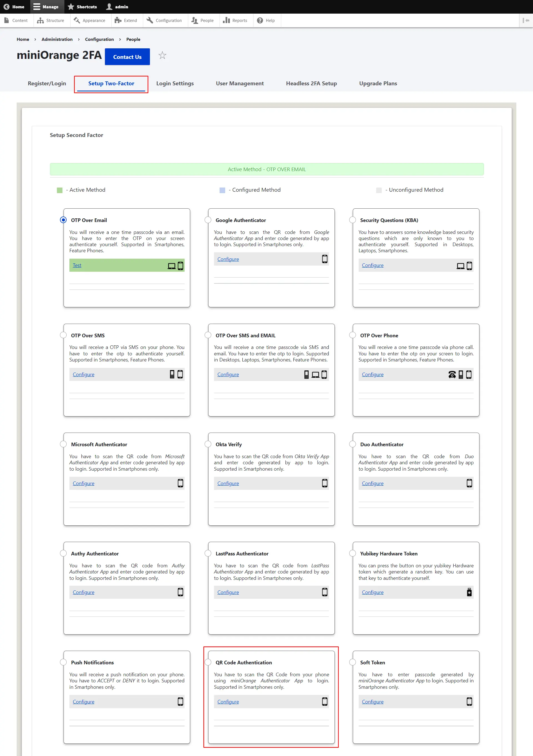Viewport: 533px width, 756px height.
Task: Select the LastPass Authenticator radio button
Action: [208, 553]
